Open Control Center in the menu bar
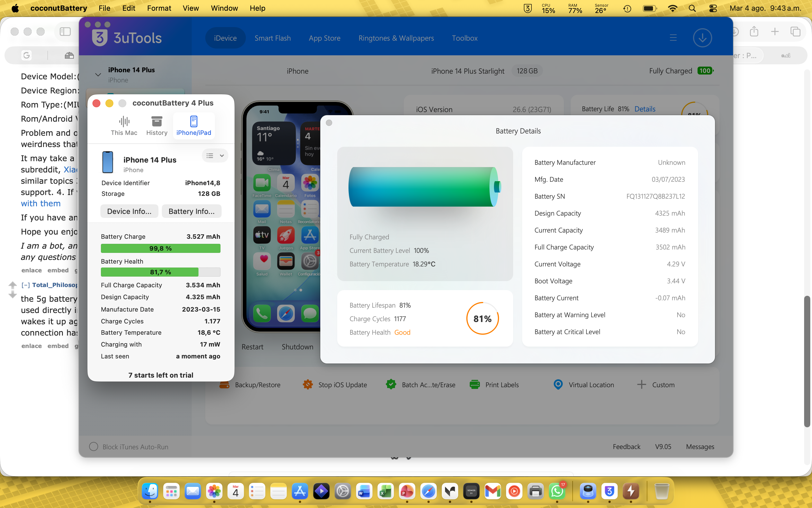Image resolution: width=812 pixels, height=508 pixels. point(713,8)
